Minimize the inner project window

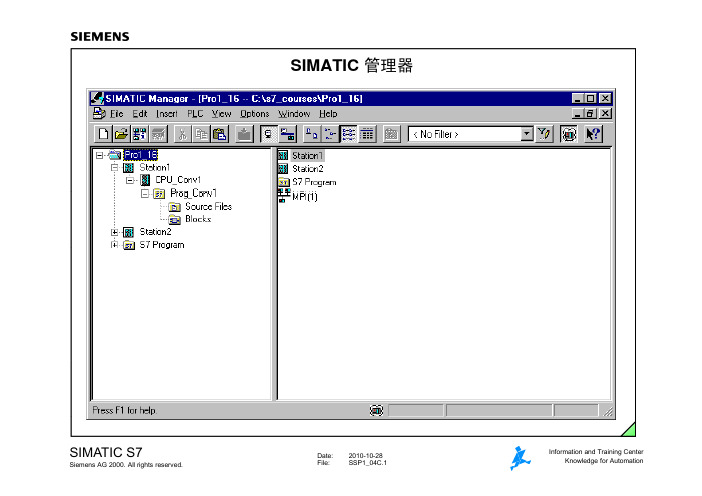click(x=578, y=114)
